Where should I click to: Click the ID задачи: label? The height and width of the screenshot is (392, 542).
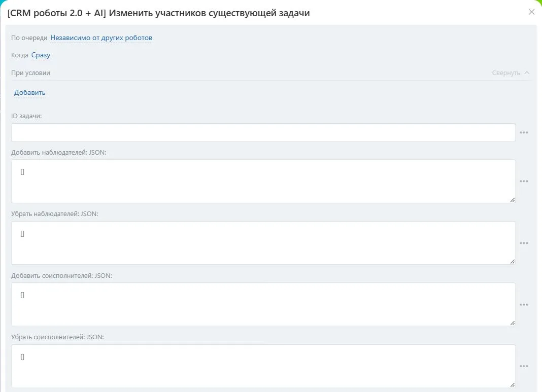[x=26, y=116]
